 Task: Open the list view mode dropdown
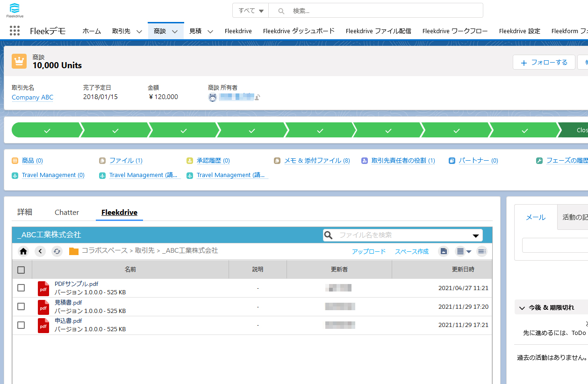click(x=463, y=251)
